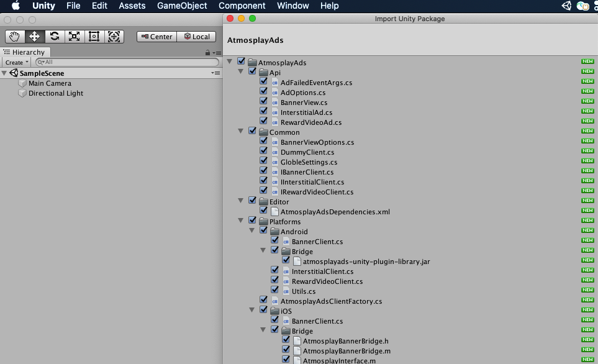Click the Api folder icon

pos(263,73)
